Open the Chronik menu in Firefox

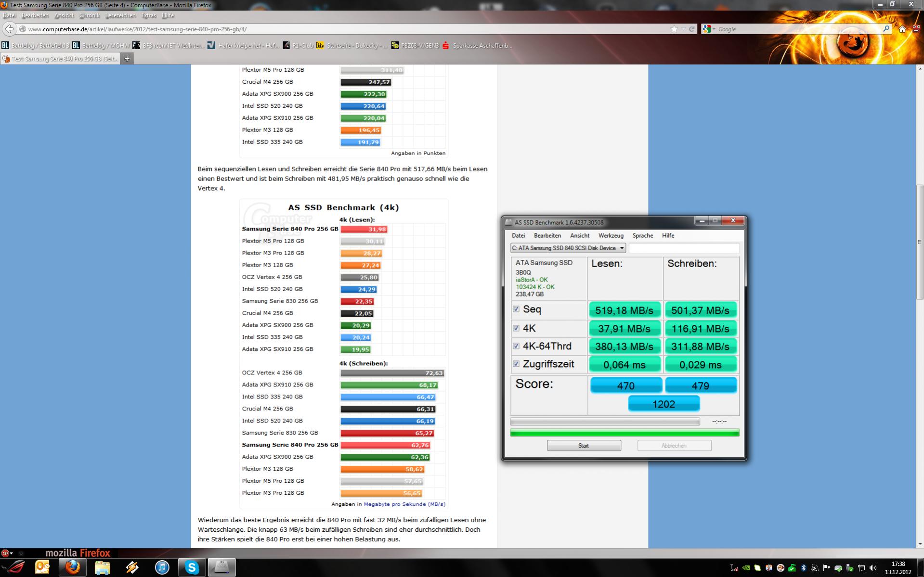89,15
